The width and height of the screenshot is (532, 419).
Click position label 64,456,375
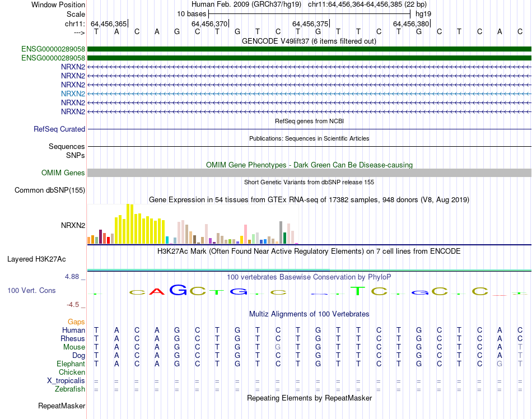[310, 24]
